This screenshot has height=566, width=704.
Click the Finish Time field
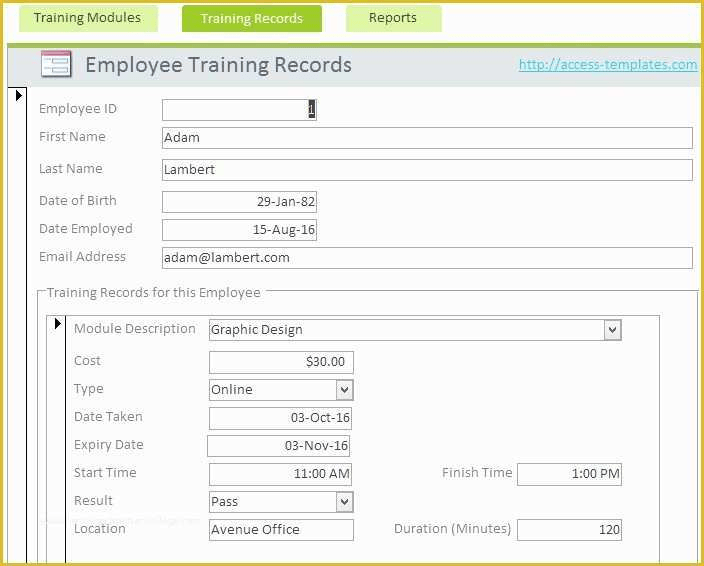coord(569,474)
